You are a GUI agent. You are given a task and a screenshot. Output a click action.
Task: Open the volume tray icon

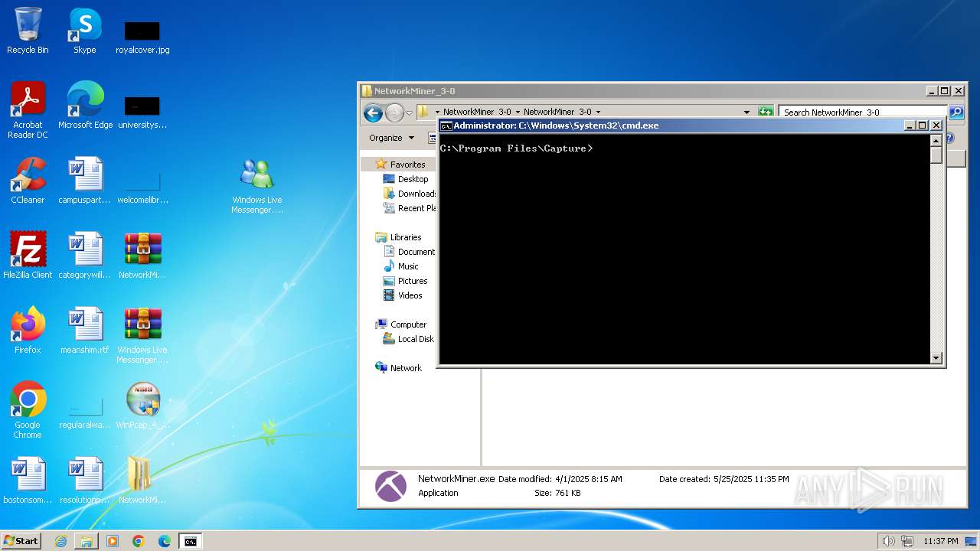[x=888, y=541]
